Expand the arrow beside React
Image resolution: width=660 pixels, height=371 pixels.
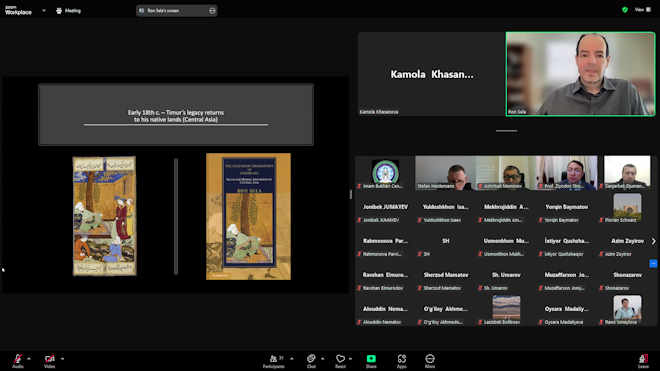(350, 359)
